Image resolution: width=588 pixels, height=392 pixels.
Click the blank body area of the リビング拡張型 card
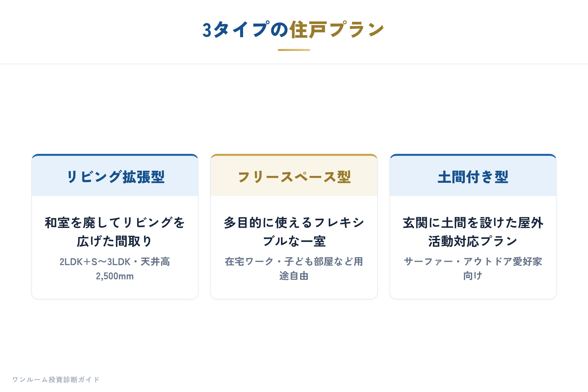(115, 291)
